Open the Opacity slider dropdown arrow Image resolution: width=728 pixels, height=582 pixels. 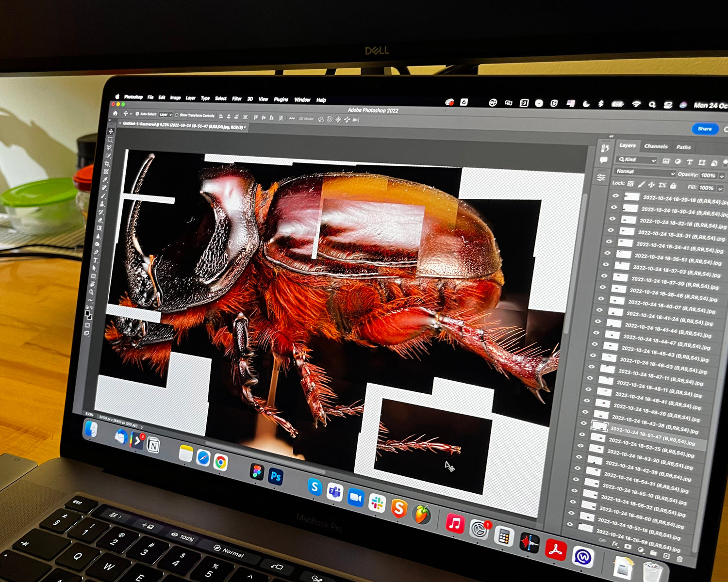point(722,176)
